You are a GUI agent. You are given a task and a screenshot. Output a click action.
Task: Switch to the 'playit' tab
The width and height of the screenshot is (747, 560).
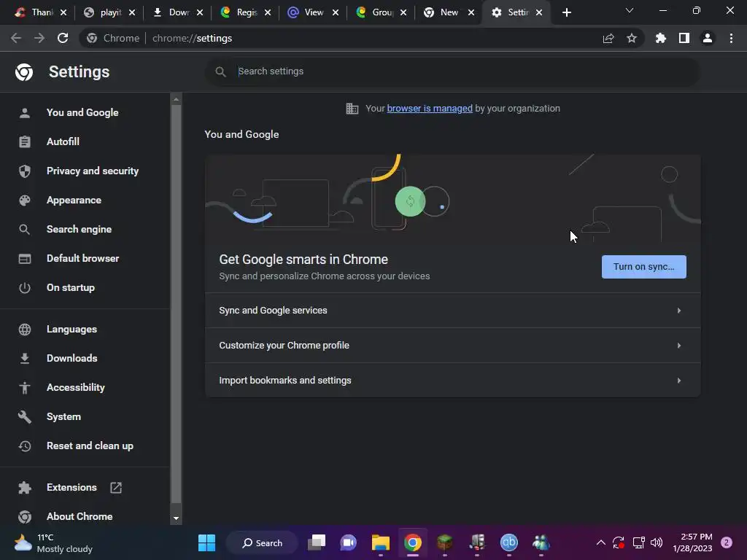[x=109, y=12]
